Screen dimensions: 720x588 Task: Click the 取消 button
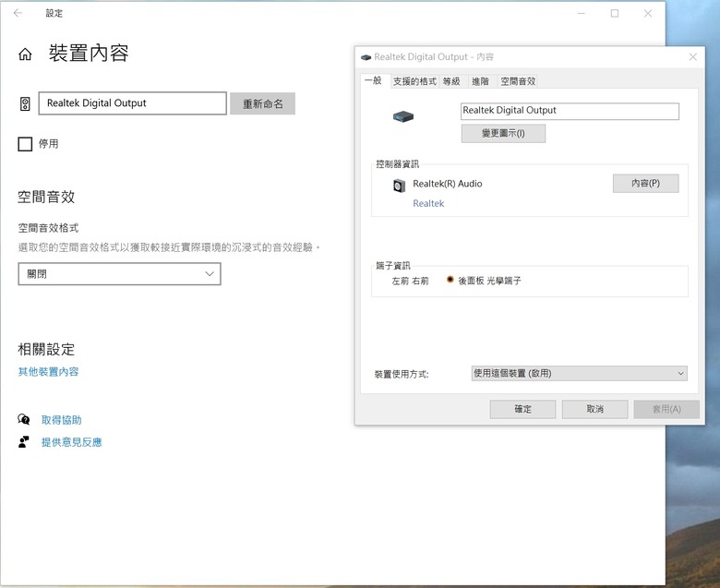[594, 409]
